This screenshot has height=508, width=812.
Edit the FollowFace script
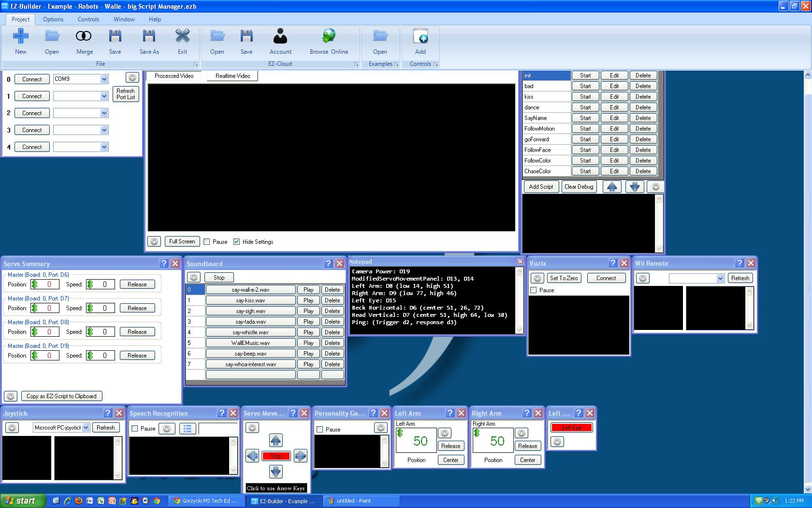[x=614, y=150]
